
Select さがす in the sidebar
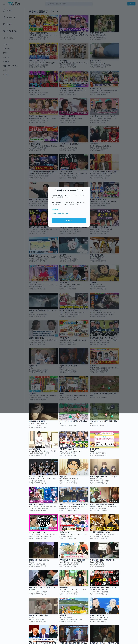click(x=9, y=24)
